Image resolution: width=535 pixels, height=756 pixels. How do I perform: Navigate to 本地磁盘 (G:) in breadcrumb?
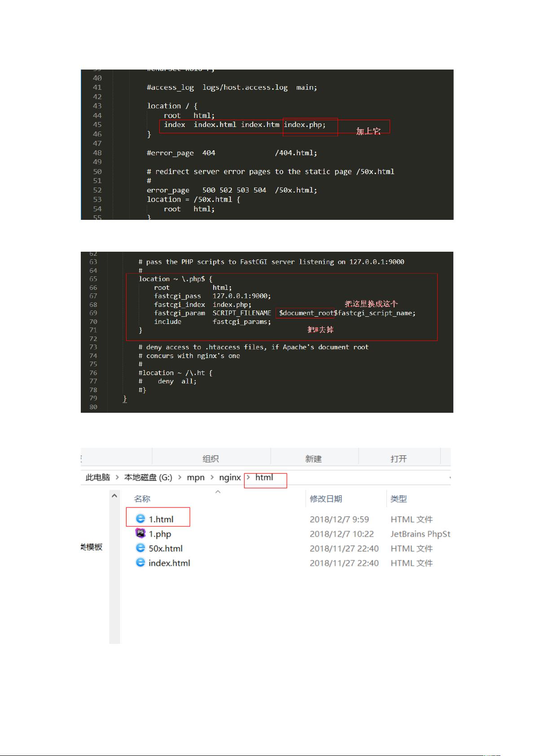(148, 477)
